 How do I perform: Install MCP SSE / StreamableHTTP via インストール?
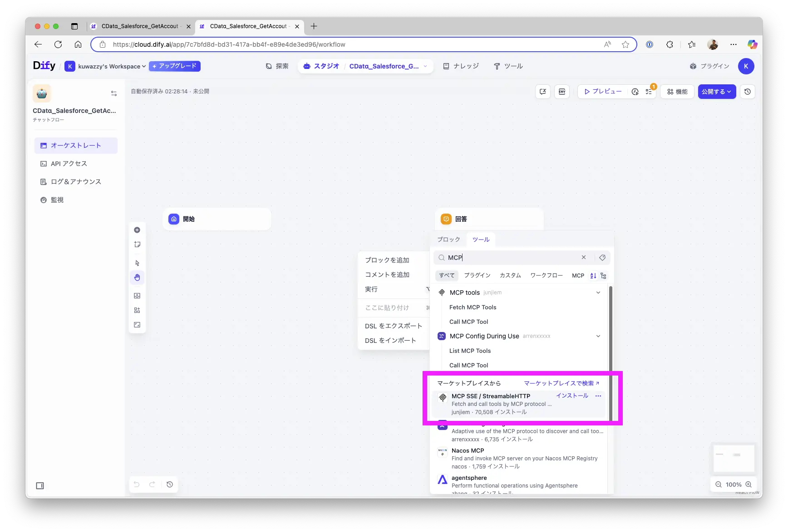point(572,396)
